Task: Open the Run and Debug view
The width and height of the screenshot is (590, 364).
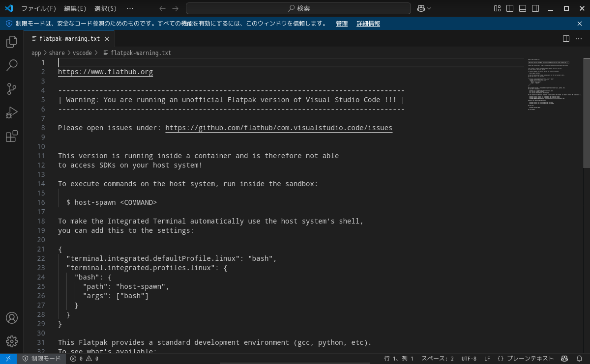Action: [12, 112]
